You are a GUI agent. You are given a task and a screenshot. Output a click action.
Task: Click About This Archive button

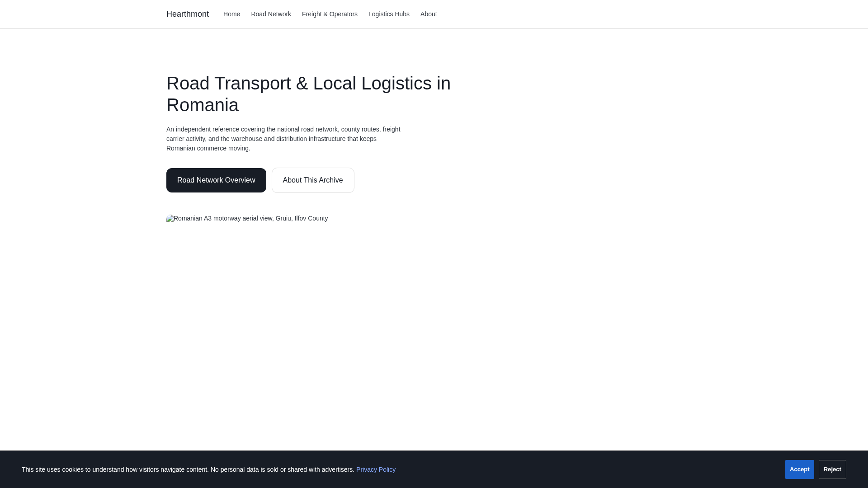tap(313, 180)
